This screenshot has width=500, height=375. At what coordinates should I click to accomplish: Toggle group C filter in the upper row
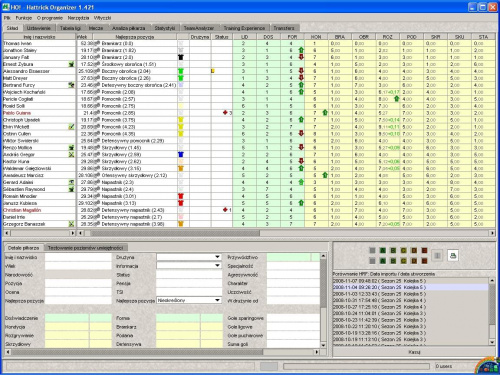coord(404,250)
